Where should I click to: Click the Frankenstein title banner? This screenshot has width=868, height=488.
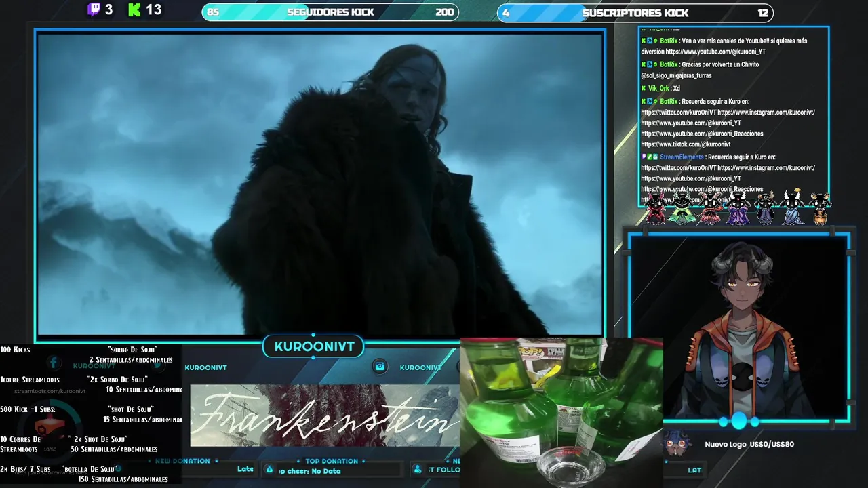click(325, 415)
